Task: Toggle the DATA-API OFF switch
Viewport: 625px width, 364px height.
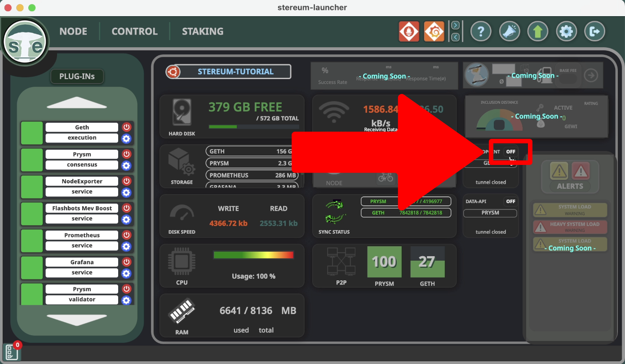Action: [x=510, y=201]
